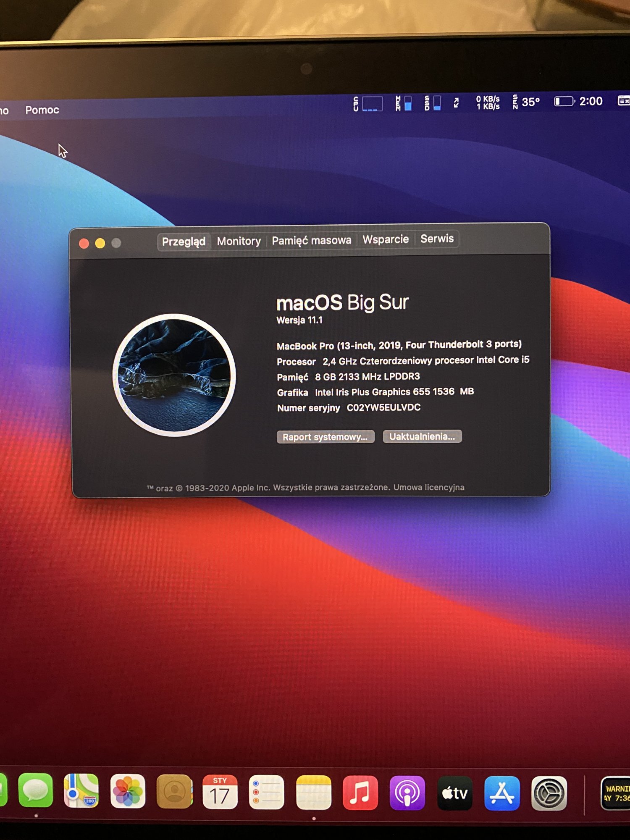Click the 2,4 GHz Intel Core i5 processor text
This screenshot has width=630, height=840.
point(426,360)
